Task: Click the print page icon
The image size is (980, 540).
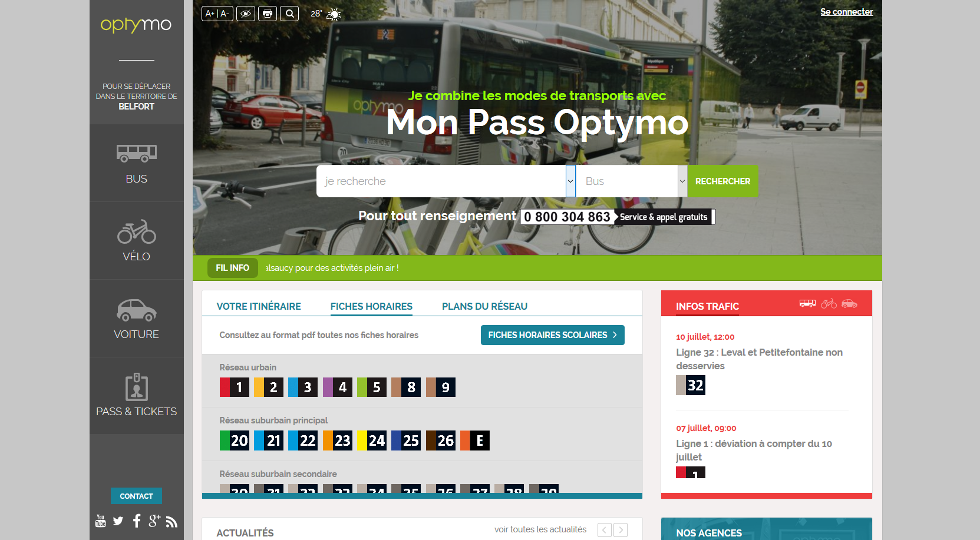Action: [x=268, y=14]
